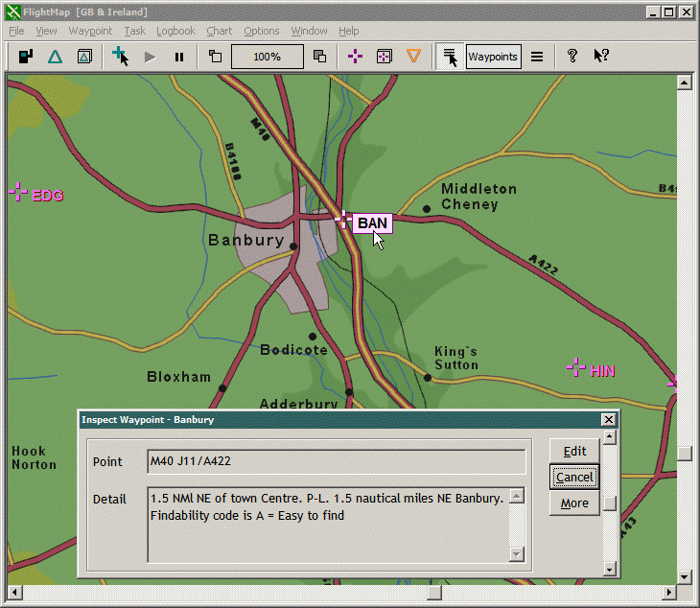The image size is (700, 608).
Task: Toggle the Waypoints toolbar button
Action: (493, 57)
